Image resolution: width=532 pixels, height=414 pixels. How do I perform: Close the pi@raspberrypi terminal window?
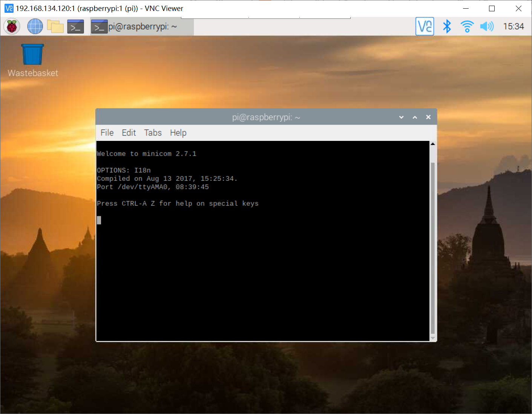click(x=428, y=117)
